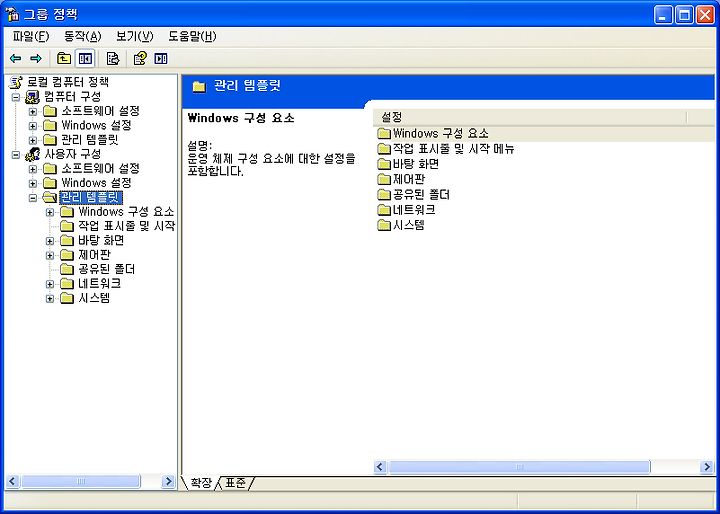Select 사용자 구성 Windows 설정 tree label
Image resolution: width=720 pixels, height=514 pixels.
96,183
